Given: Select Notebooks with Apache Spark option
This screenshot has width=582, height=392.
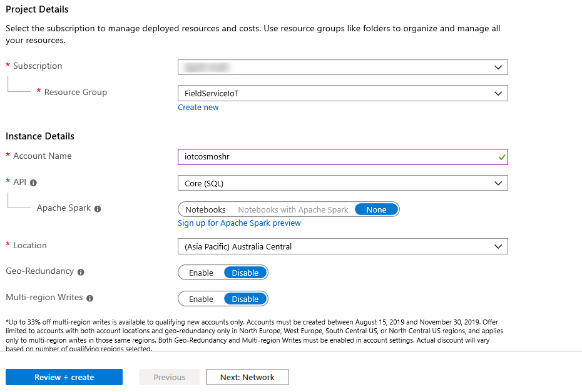Looking at the screenshot, I should coord(293,209).
